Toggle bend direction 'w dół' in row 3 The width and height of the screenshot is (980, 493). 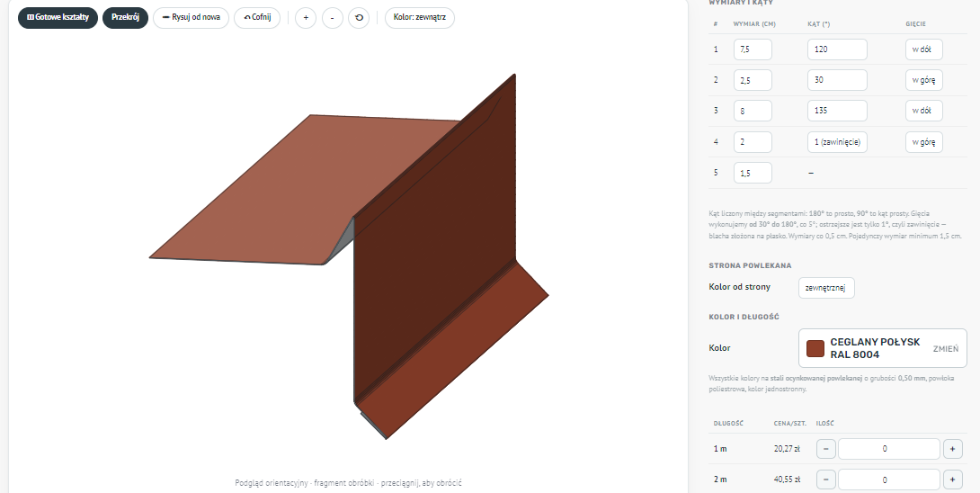pos(923,111)
